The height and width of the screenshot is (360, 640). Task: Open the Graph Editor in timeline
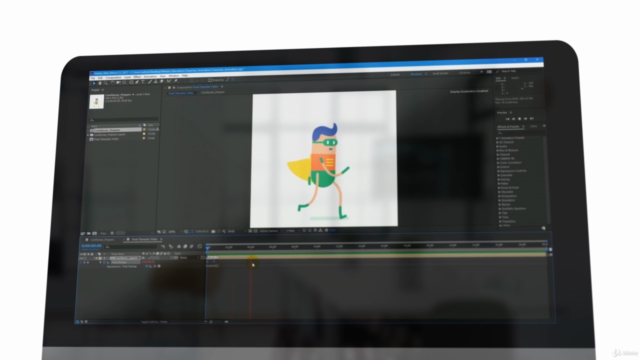(200, 247)
